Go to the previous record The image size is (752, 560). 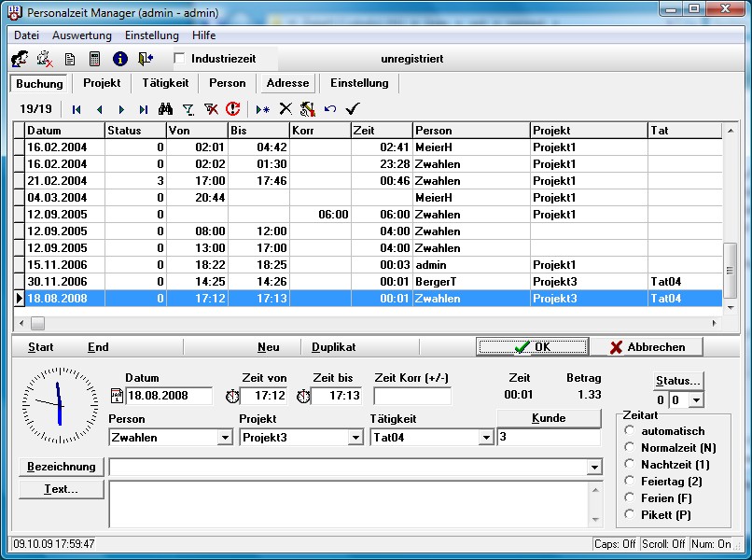pos(99,109)
